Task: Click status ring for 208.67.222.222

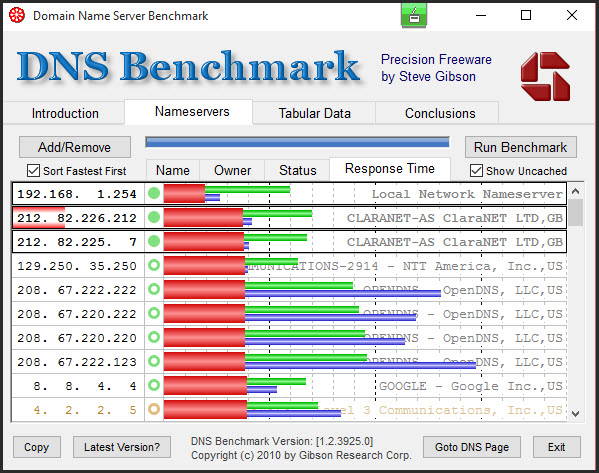Action: pyautogui.click(x=154, y=289)
